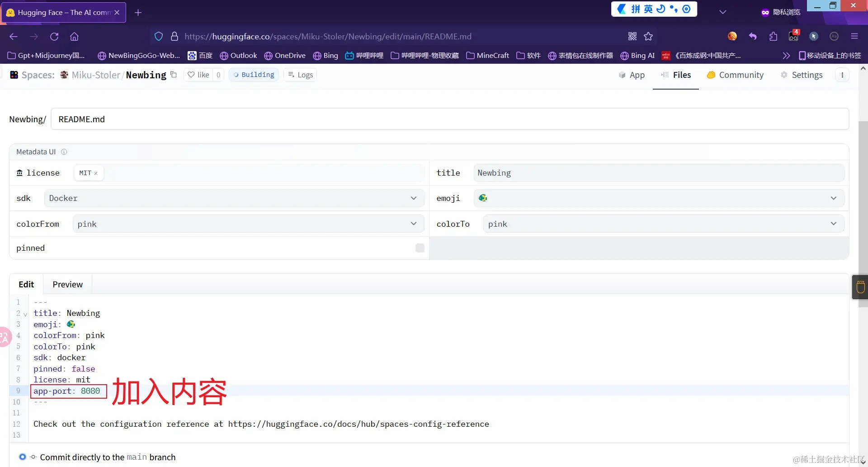Viewport: 868px width, 467px height.
Task: Collapse the fold arrow on line 2
Action: tap(25, 314)
